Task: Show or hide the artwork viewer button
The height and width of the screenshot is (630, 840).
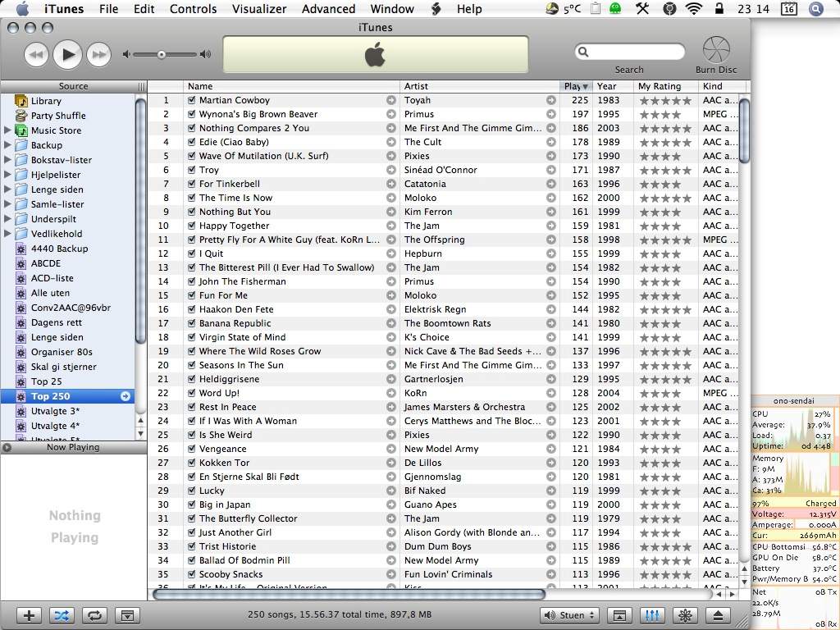Action: [x=127, y=615]
